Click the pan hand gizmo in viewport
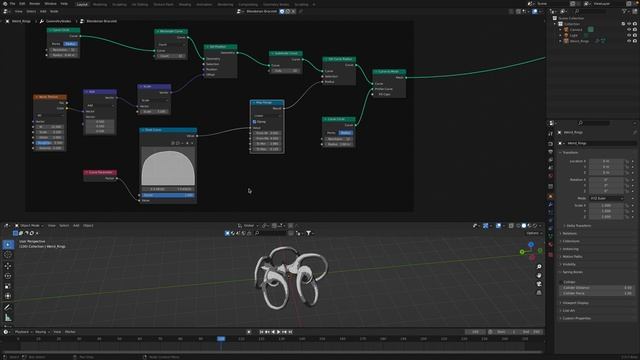This screenshot has height=360, width=640. click(x=539, y=275)
